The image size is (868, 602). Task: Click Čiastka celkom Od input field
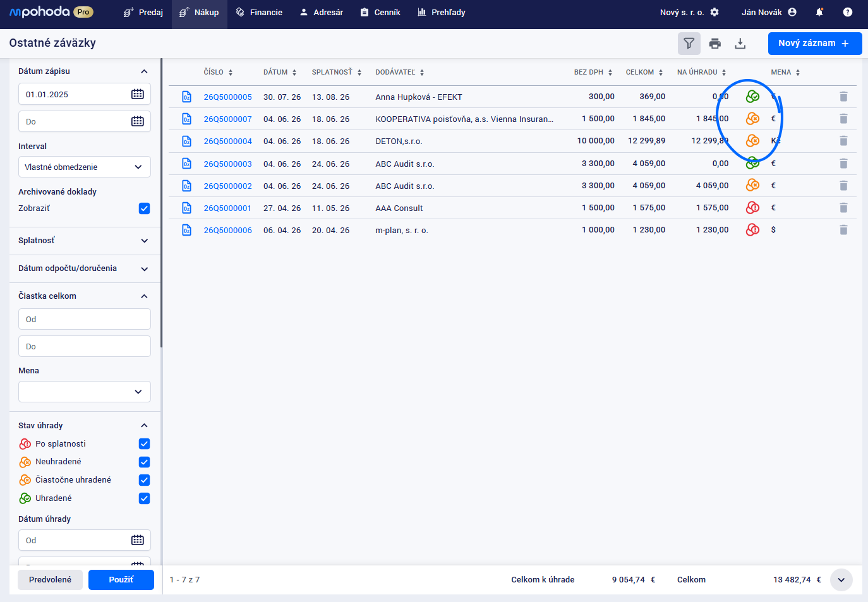coord(85,319)
